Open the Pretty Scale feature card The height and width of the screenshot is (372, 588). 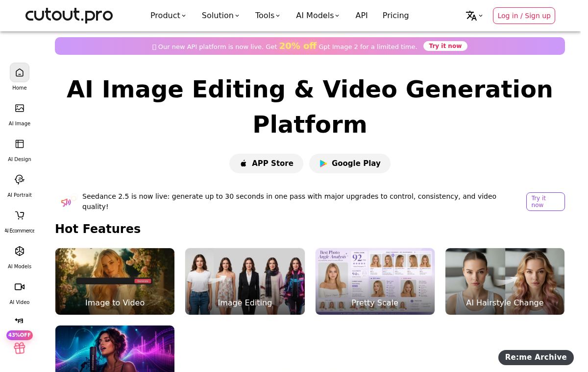pos(375,281)
